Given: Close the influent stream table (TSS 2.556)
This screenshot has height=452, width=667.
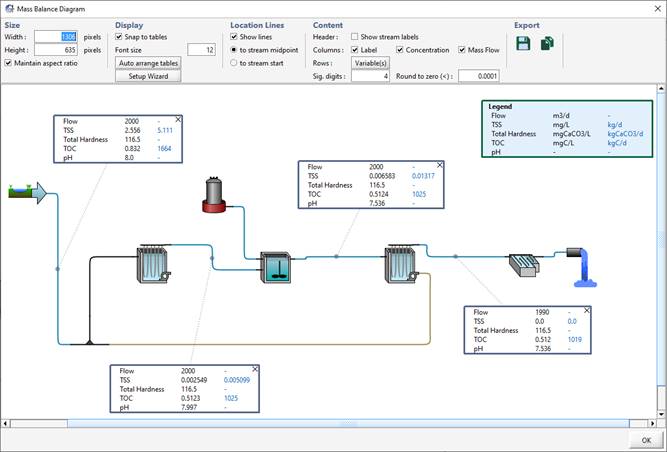Looking at the screenshot, I should (x=178, y=119).
